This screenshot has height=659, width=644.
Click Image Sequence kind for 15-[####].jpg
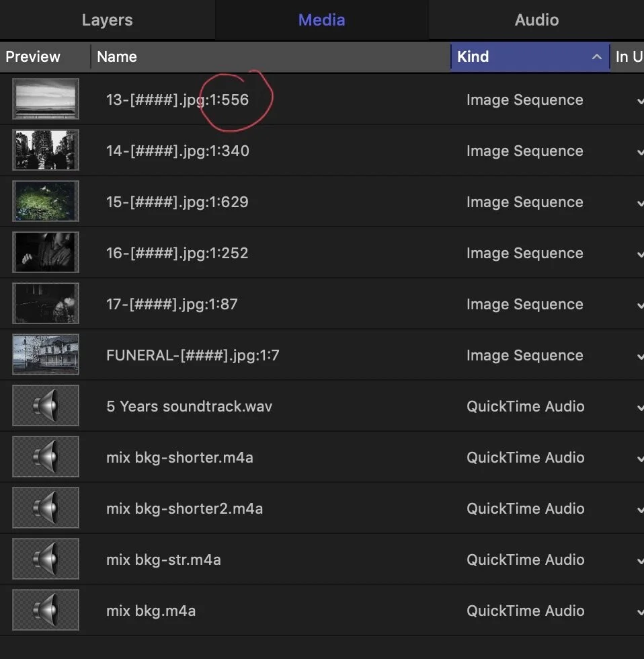pos(525,202)
